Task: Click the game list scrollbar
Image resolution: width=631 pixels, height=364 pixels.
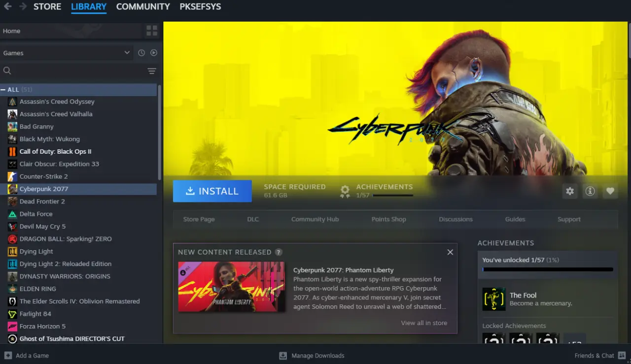Action: pyautogui.click(x=160, y=132)
